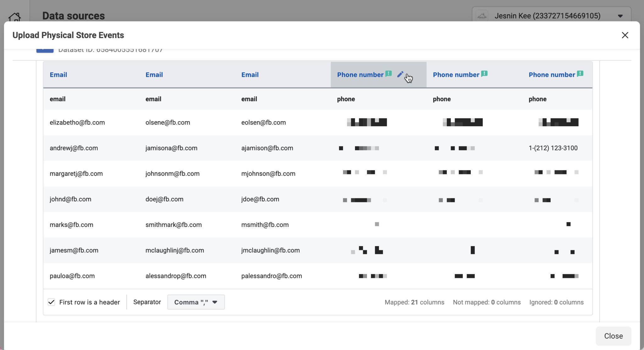Open the Comma separator dropdown

[196, 302]
